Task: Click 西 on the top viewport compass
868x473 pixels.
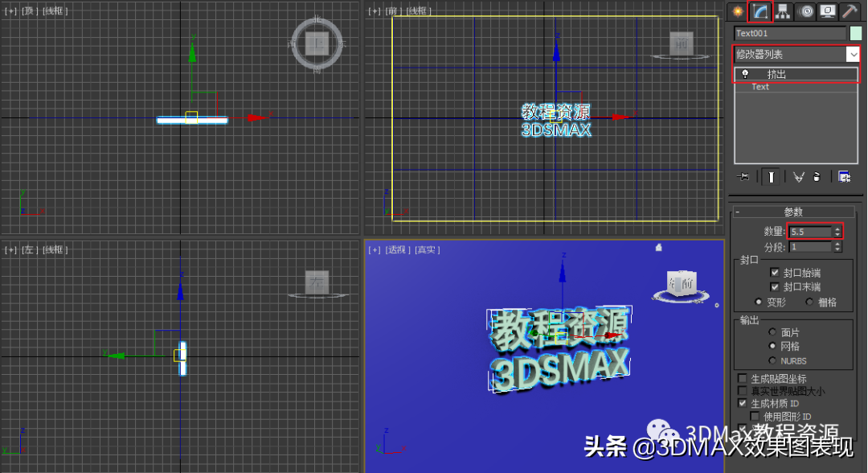Action: coord(292,43)
